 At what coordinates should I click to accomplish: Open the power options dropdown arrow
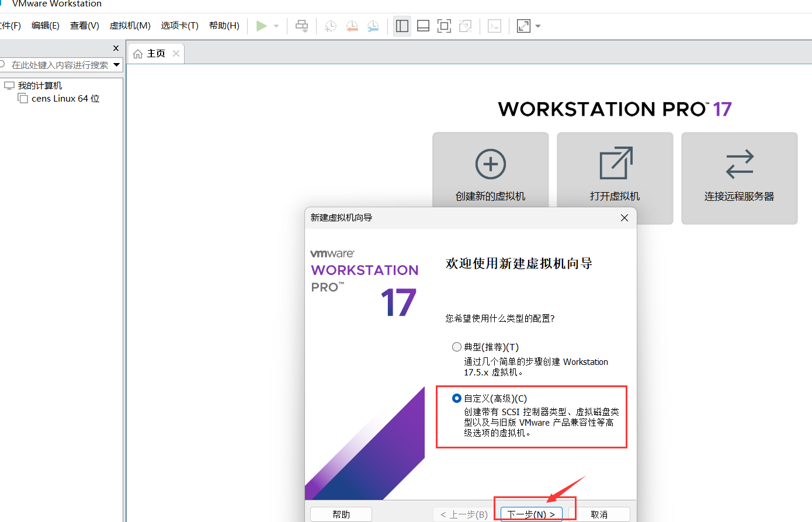tap(275, 26)
